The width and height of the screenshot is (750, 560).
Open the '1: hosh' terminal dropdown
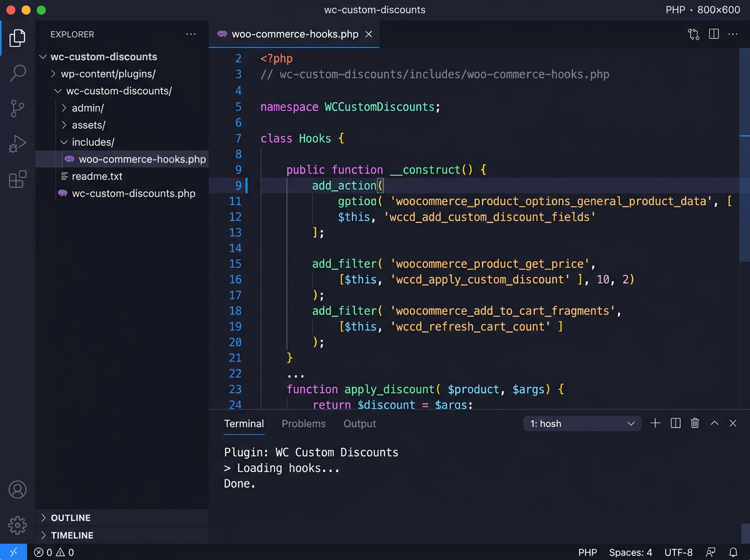click(x=581, y=423)
